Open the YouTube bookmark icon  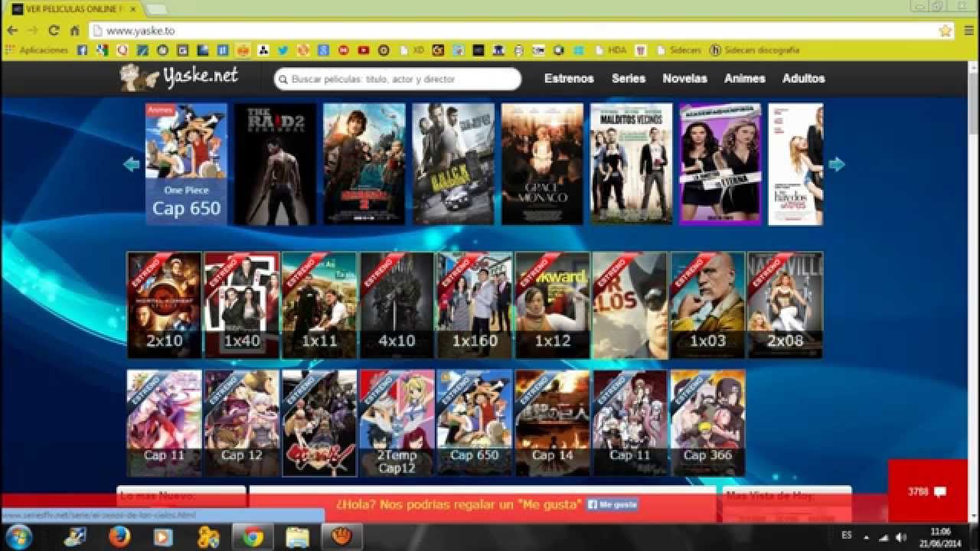[x=364, y=51]
